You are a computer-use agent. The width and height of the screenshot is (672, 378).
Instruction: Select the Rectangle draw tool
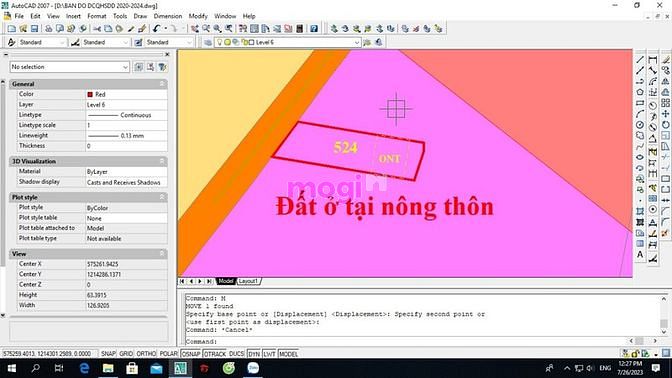point(640,103)
